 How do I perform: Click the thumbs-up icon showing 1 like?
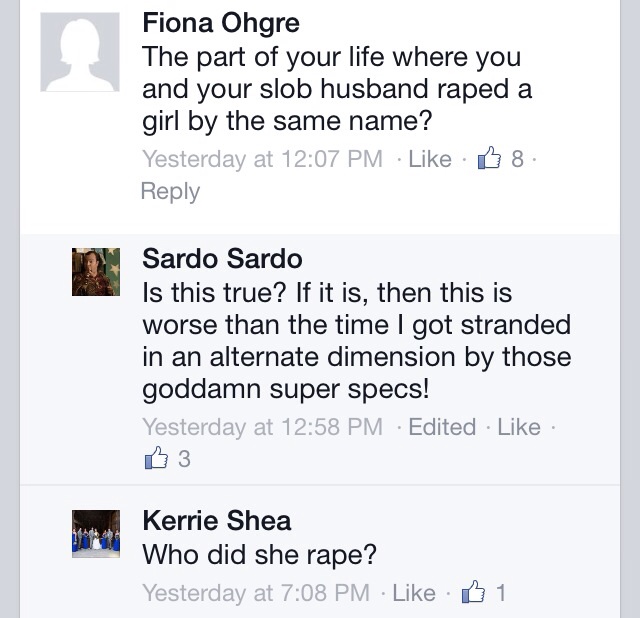472,593
